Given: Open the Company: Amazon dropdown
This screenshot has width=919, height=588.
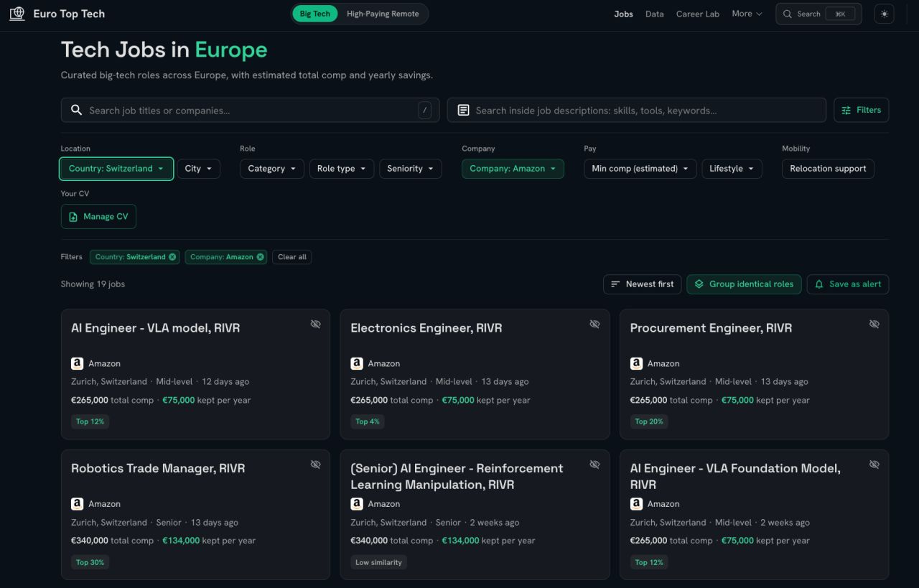Looking at the screenshot, I should (513, 169).
